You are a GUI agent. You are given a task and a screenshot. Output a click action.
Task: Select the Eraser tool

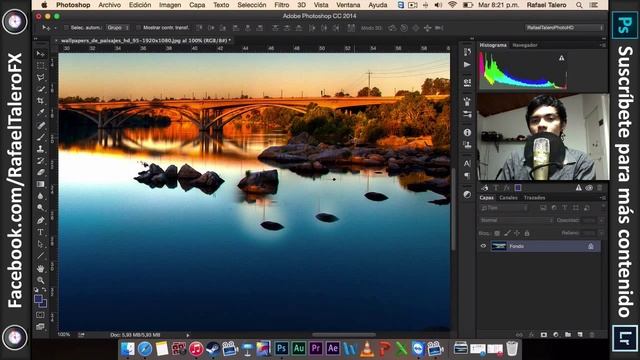(x=40, y=172)
